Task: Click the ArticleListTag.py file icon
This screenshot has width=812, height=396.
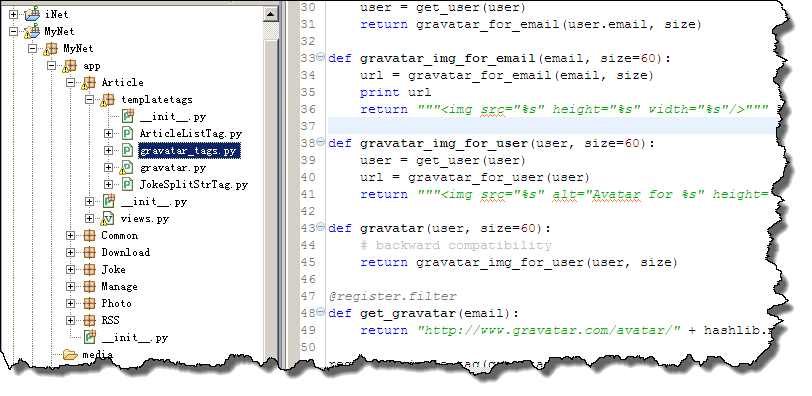Action: pos(127,134)
